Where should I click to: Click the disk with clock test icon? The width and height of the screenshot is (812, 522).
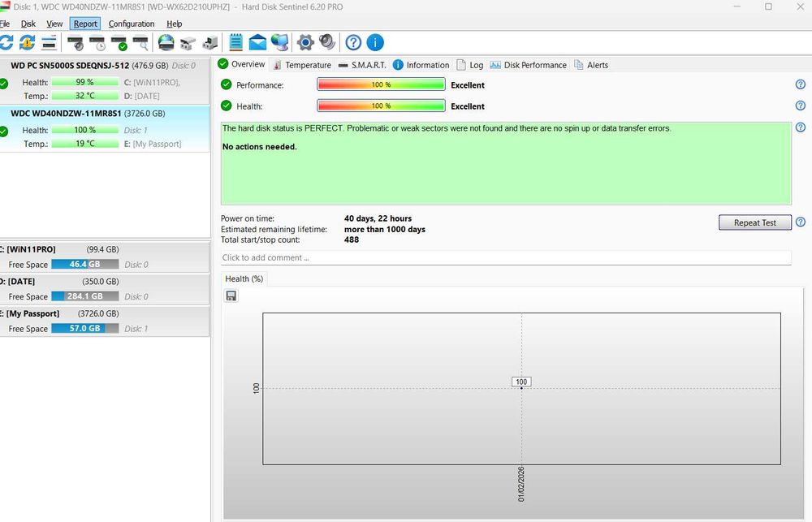(97, 43)
